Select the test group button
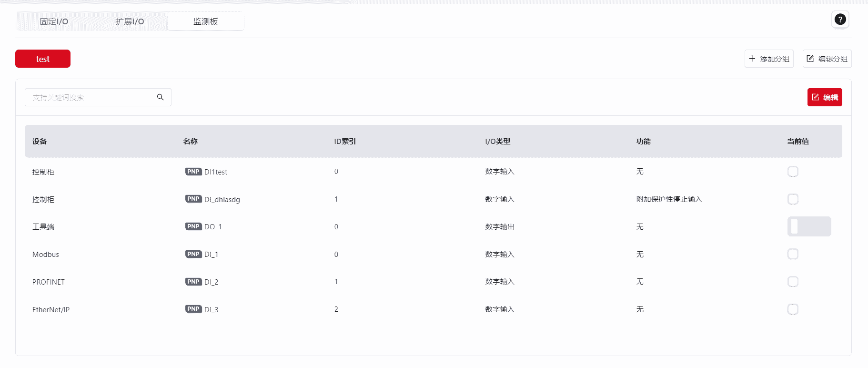Image resolution: width=868 pixels, height=368 pixels. coord(43,59)
